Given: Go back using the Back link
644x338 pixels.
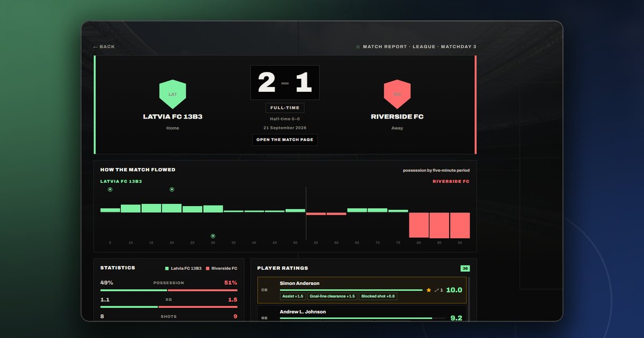Looking at the screenshot, I should click(x=104, y=47).
